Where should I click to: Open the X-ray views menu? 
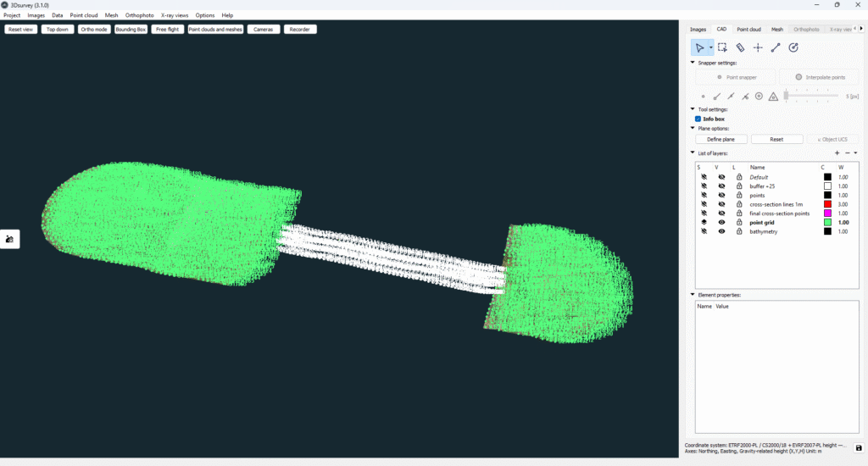[x=175, y=15]
